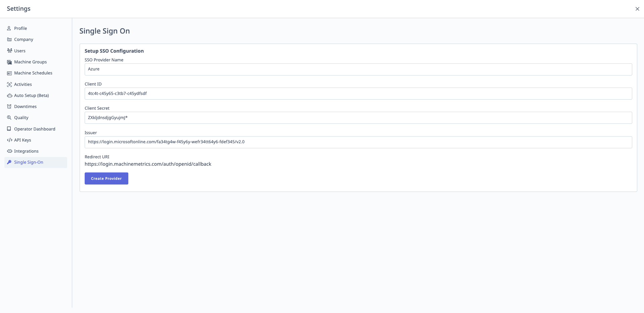Click the Redirect URI text

[x=148, y=164]
